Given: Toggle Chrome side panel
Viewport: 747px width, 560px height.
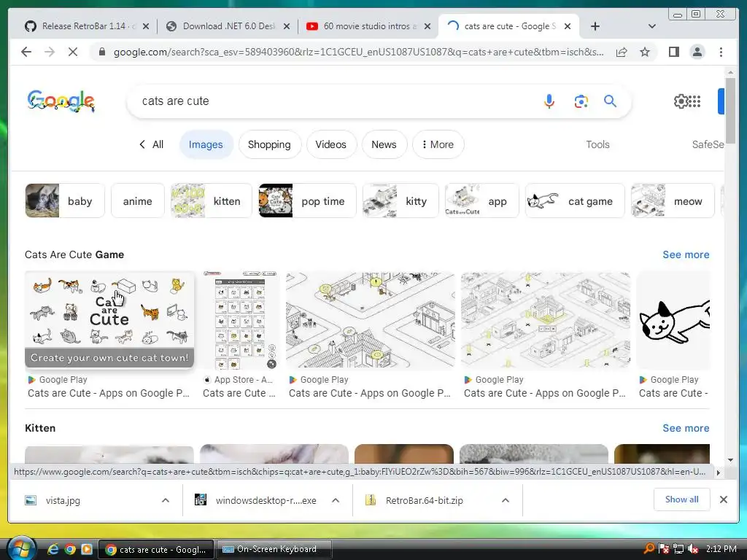Looking at the screenshot, I should (x=673, y=52).
